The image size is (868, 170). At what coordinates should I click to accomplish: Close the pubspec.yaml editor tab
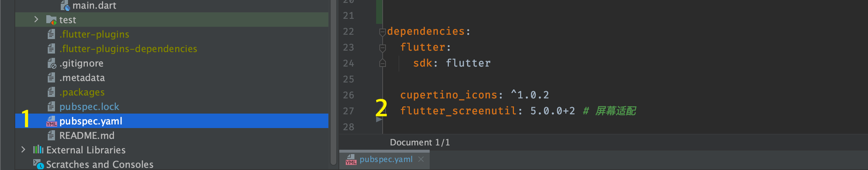[421, 159]
